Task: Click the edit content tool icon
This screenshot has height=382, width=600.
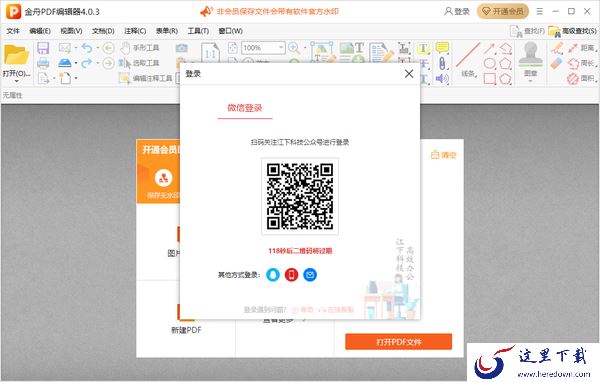Action: coord(323,52)
